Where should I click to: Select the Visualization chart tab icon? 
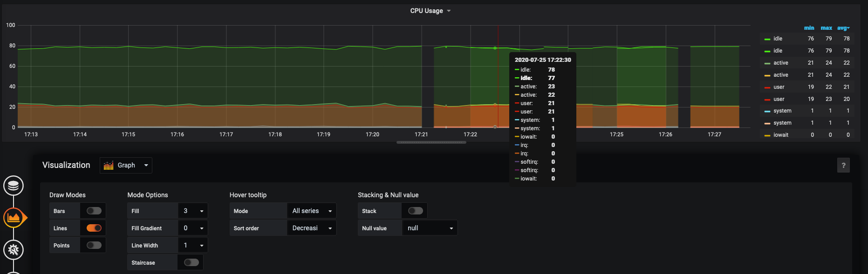(x=14, y=217)
